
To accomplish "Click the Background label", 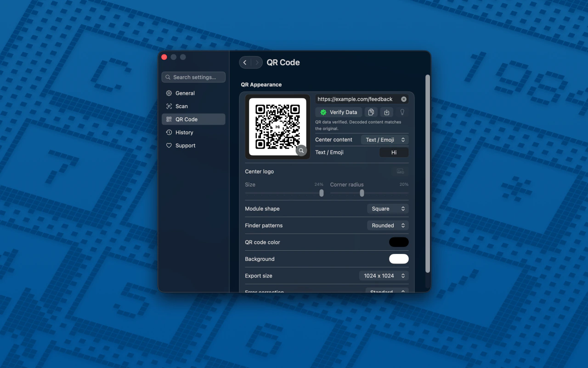I will (x=260, y=259).
